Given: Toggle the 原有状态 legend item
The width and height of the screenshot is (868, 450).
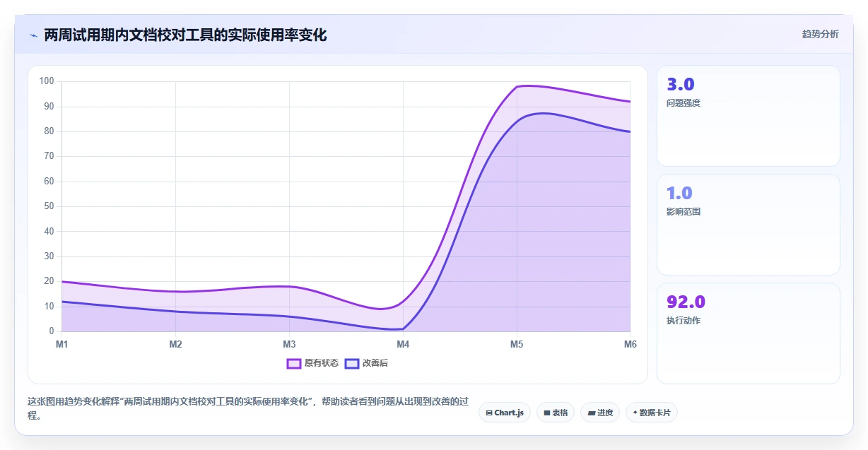Looking at the screenshot, I should click(x=312, y=363).
